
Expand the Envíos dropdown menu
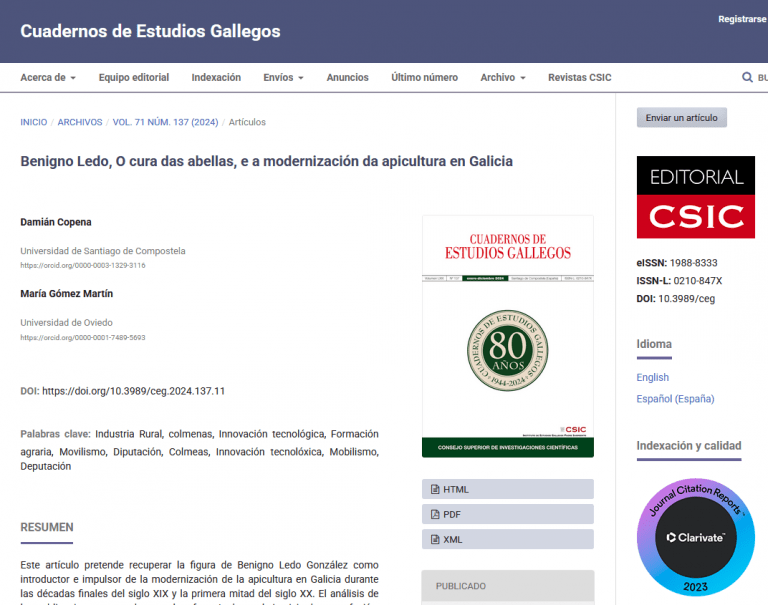[x=283, y=78]
